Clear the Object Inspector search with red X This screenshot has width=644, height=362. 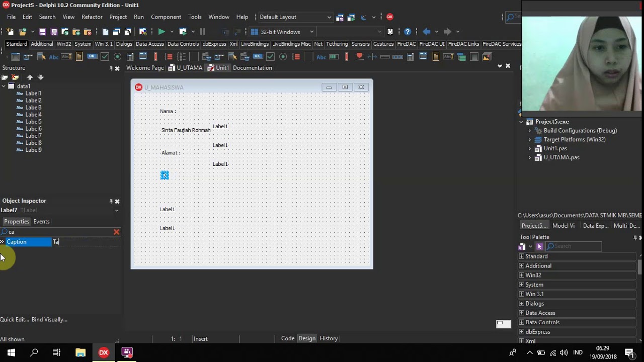click(117, 232)
